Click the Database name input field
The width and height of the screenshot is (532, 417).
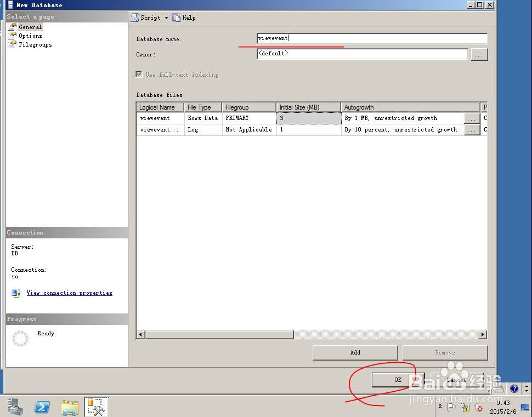pos(372,38)
